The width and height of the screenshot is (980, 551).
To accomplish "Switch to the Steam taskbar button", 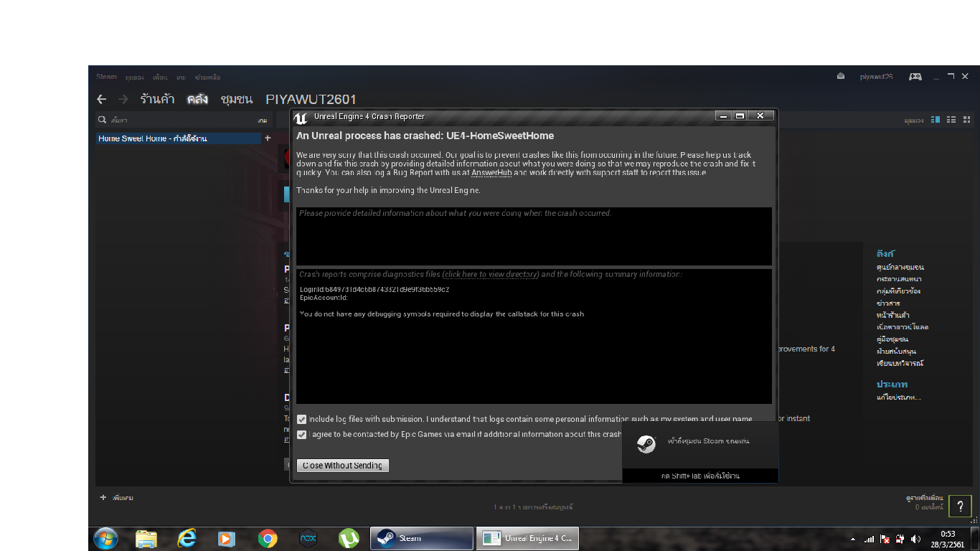I will click(x=422, y=539).
